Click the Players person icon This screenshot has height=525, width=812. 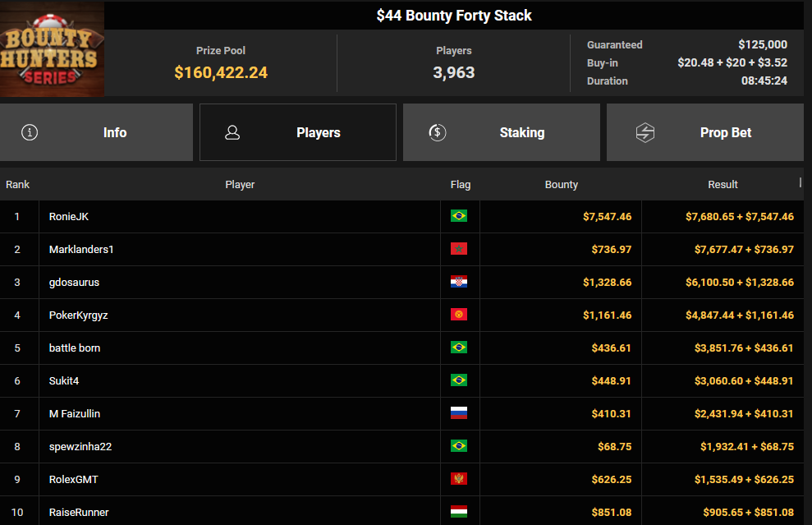tap(232, 132)
